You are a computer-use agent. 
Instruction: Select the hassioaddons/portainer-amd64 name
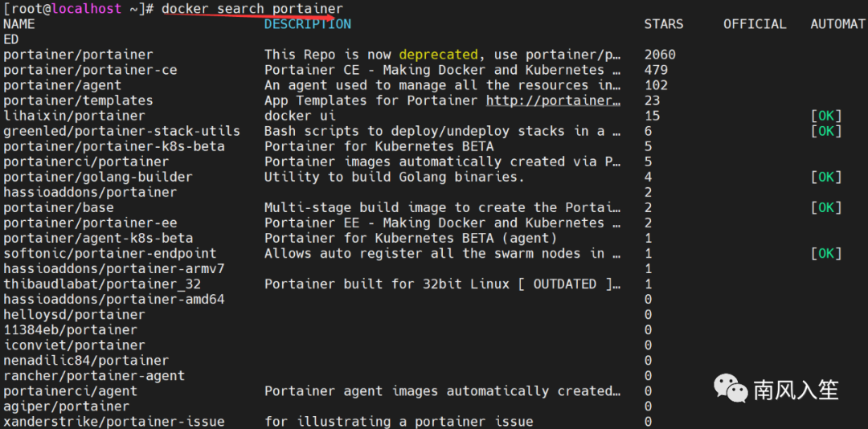tap(114, 300)
